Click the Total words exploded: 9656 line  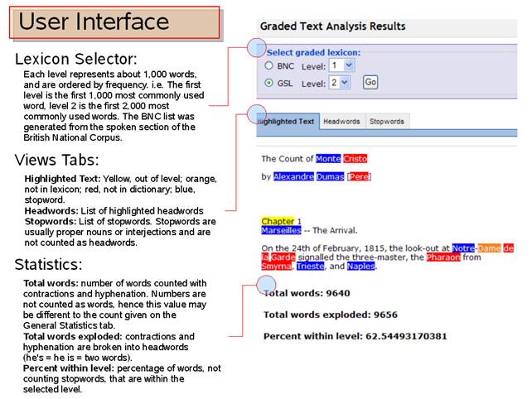tap(331, 315)
